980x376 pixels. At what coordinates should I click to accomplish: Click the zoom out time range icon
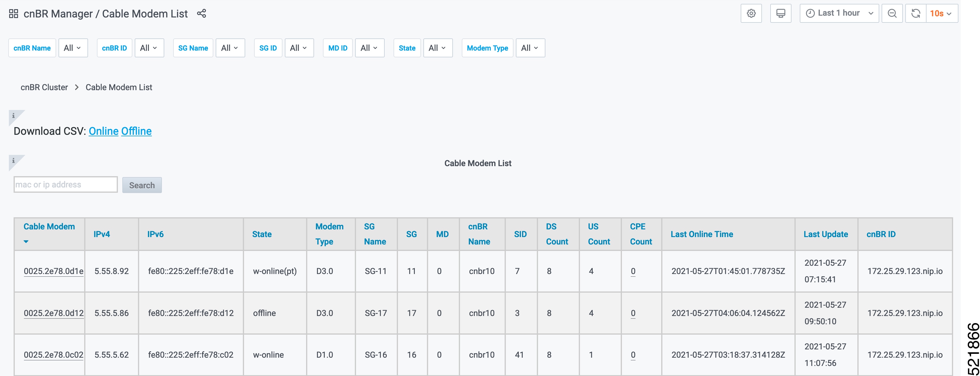(x=892, y=14)
